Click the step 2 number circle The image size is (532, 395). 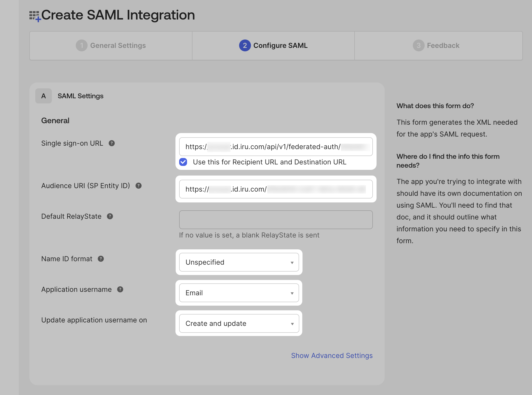point(245,45)
